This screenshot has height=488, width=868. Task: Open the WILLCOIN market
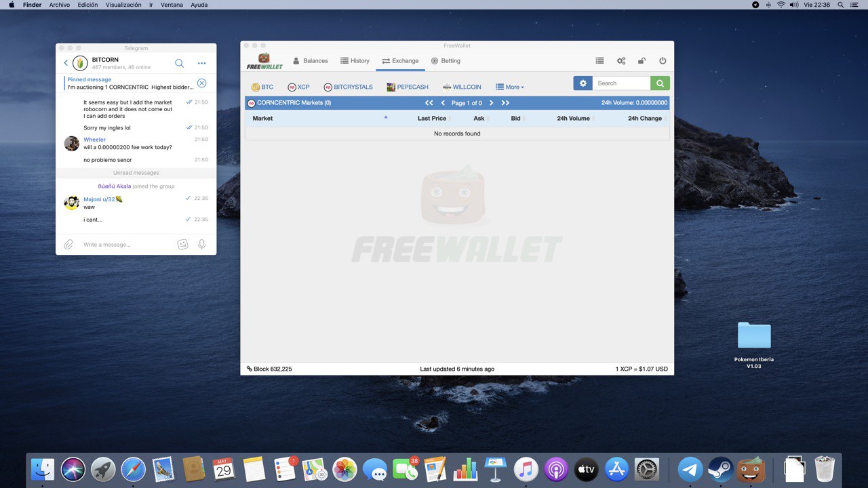click(462, 87)
